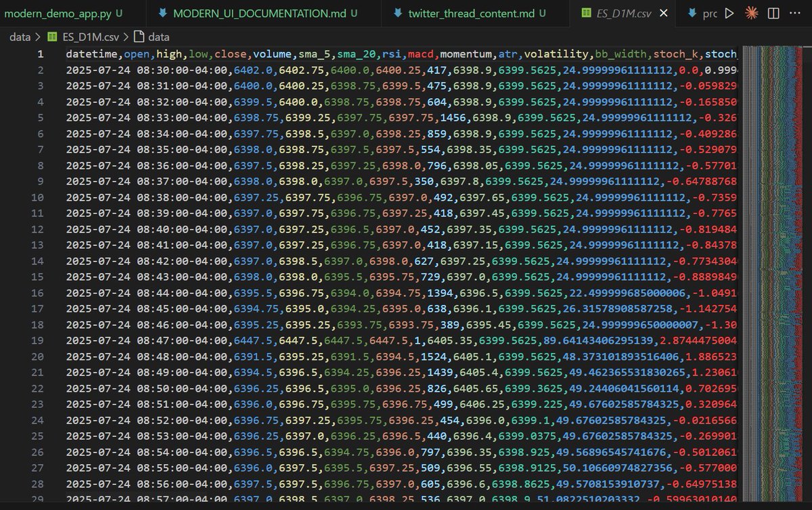Image resolution: width=812 pixels, height=510 pixels.
Task: Close the ES_D1M.csv tab
Action: click(x=663, y=13)
